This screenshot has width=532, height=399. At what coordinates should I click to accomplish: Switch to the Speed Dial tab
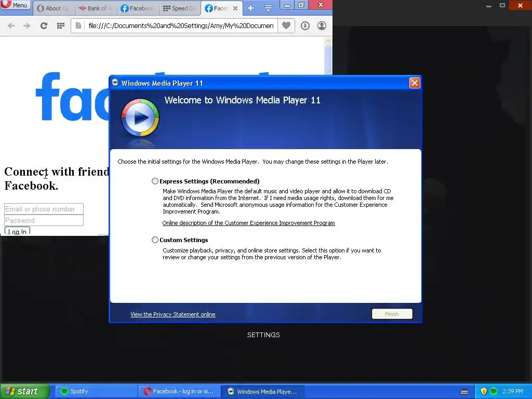179,8
